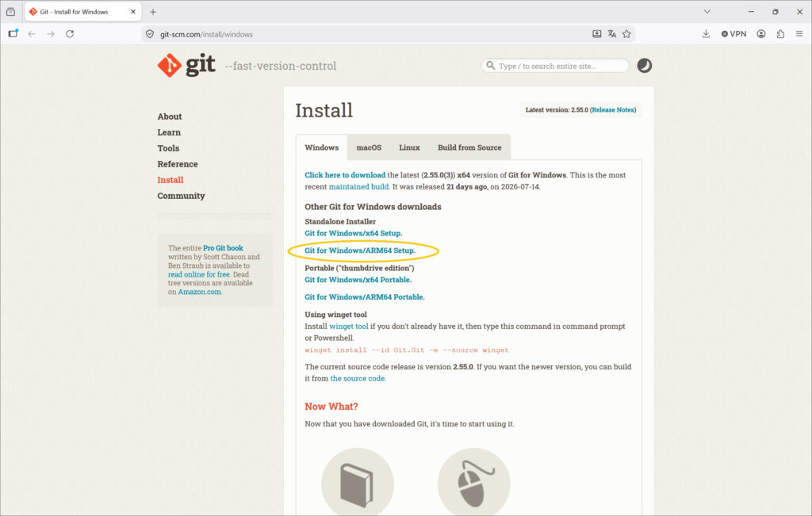Click the address bar URL
The height and width of the screenshot is (516, 812).
(206, 35)
